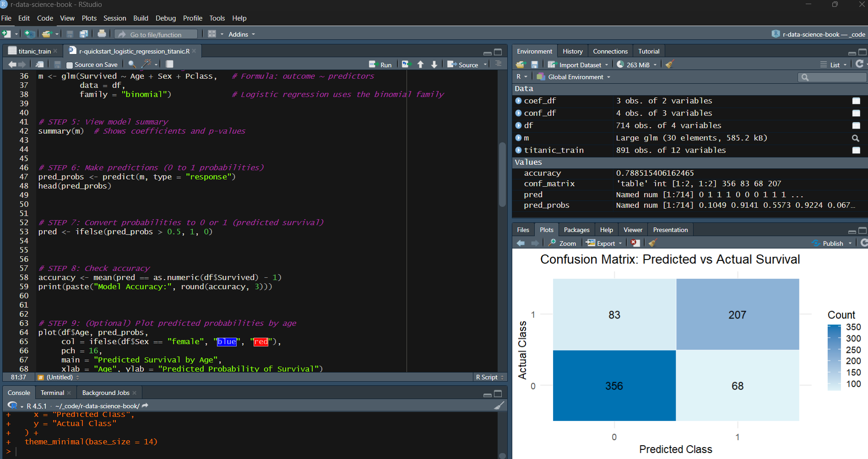
Task: Remove the current plot with red X icon
Action: pyautogui.click(x=635, y=243)
